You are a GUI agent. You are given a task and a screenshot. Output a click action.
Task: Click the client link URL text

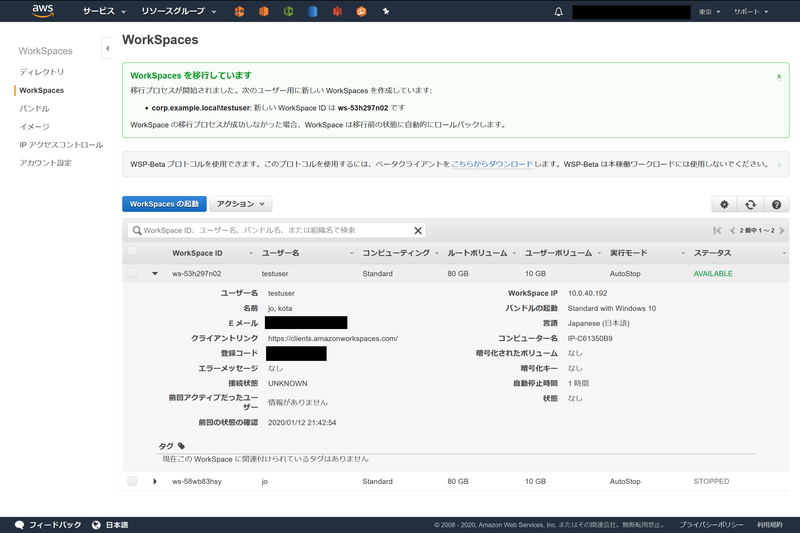pos(333,338)
